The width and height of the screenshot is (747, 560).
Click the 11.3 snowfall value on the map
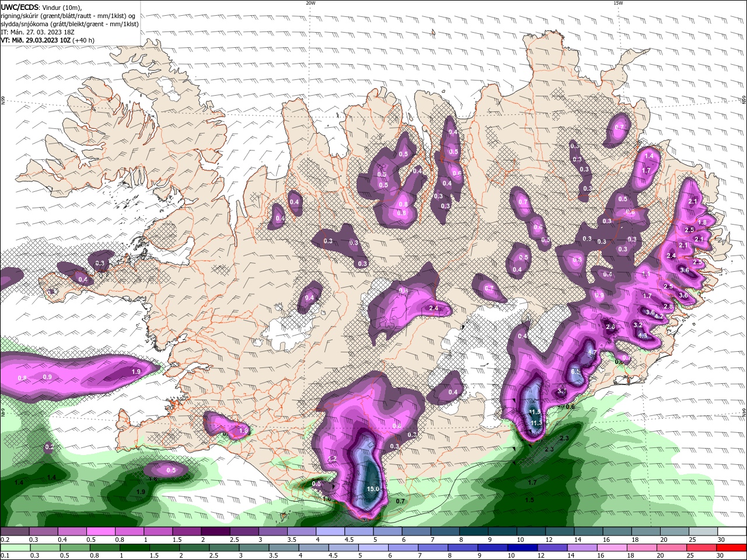[x=536, y=423]
